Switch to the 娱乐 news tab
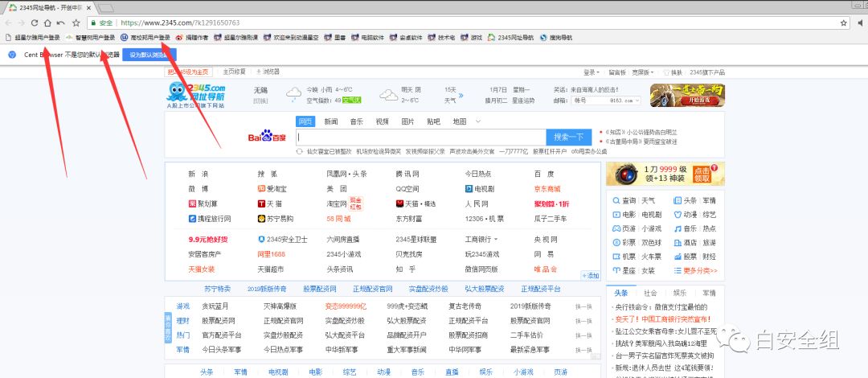 coord(679,293)
